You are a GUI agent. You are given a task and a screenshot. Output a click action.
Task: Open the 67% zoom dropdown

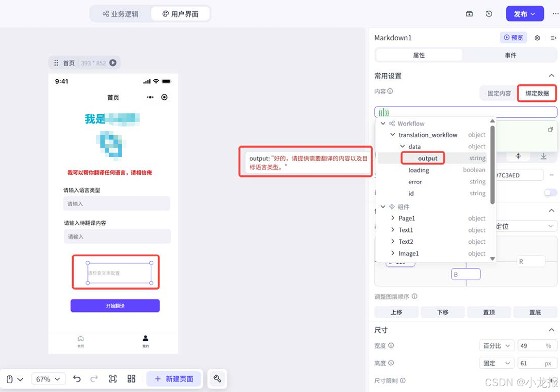click(x=48, y=378)
